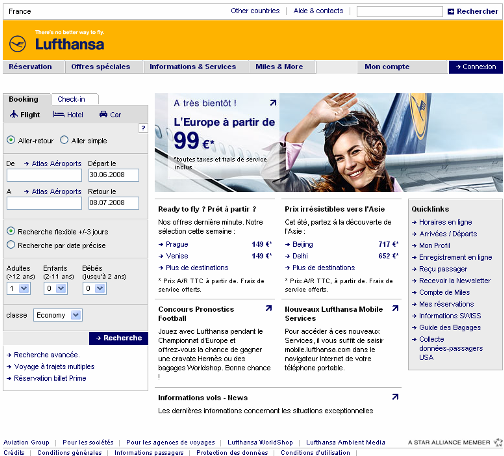
Task: Click the Connexion login button
Action: pos(476,67)
